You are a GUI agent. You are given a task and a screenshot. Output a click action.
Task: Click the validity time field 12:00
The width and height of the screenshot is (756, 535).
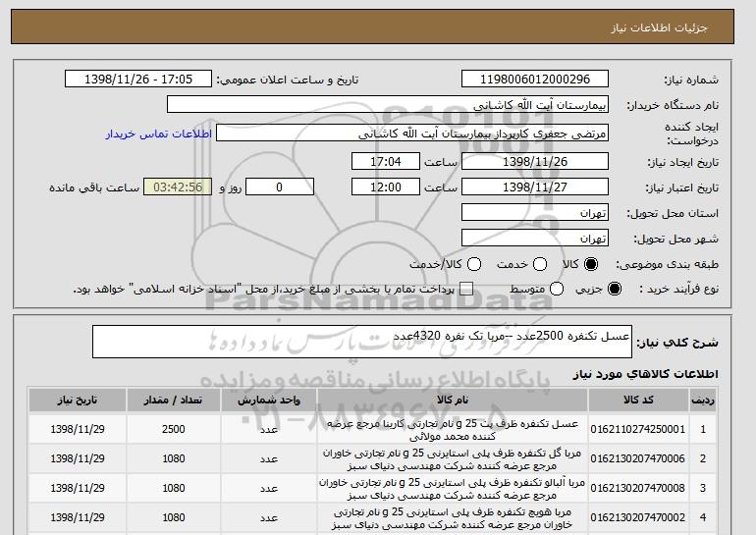tap(386, 187)
